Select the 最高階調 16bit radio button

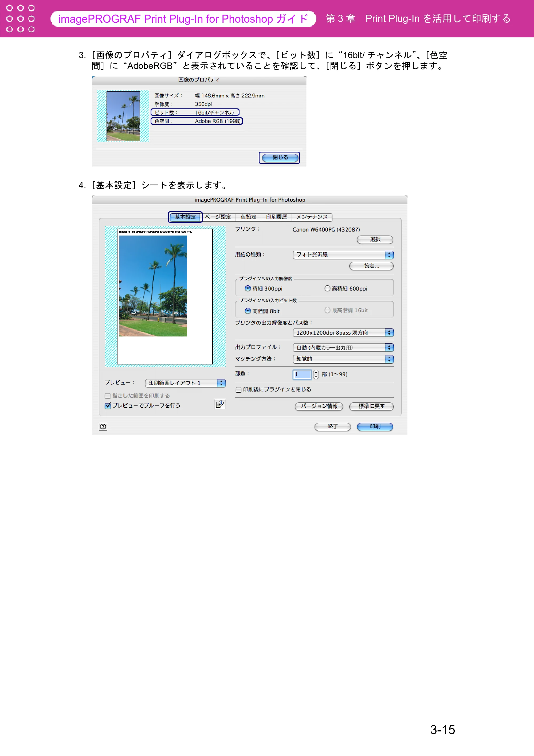point(327,310)
